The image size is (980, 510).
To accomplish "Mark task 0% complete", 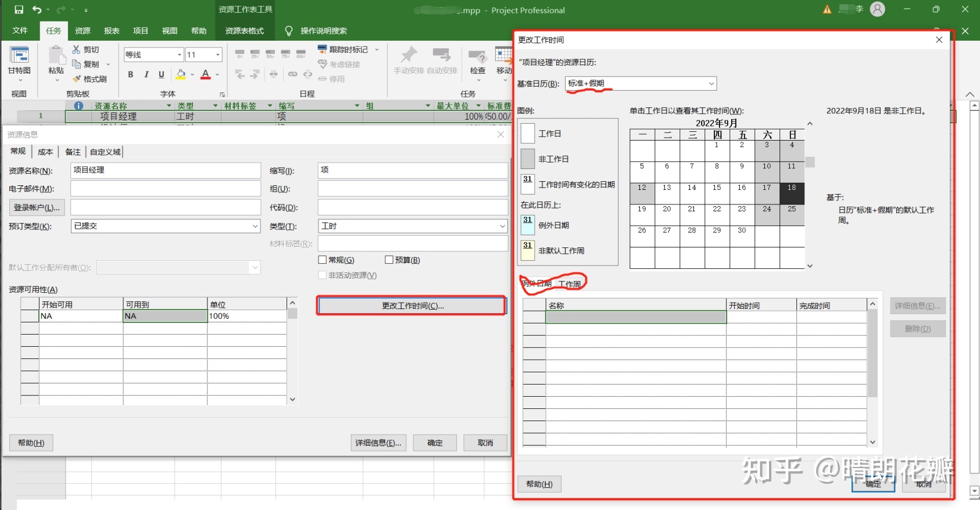I will (x=239, y=54).
